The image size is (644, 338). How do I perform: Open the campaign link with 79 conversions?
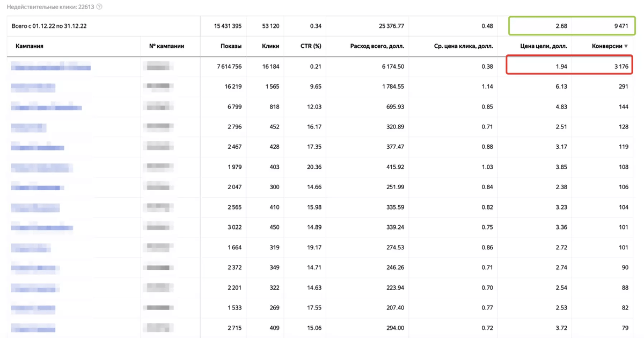pyautogui.click(x=33, y=328)
